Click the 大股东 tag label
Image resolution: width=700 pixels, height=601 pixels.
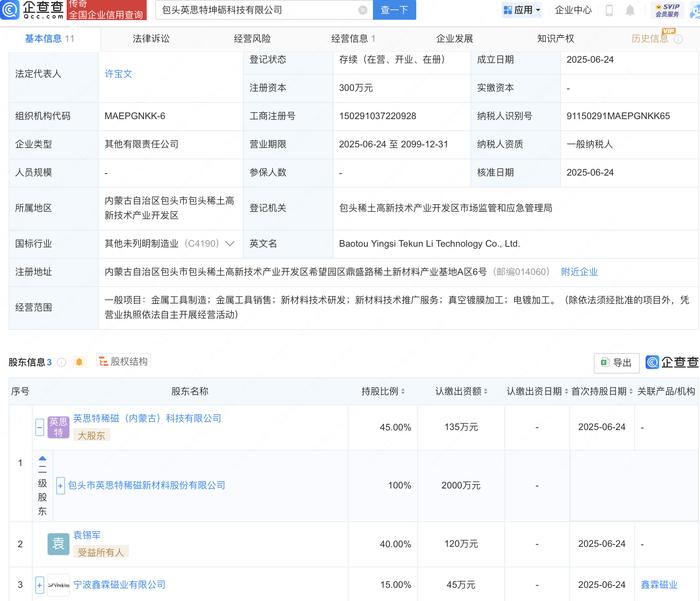click(x=92, y=435)
